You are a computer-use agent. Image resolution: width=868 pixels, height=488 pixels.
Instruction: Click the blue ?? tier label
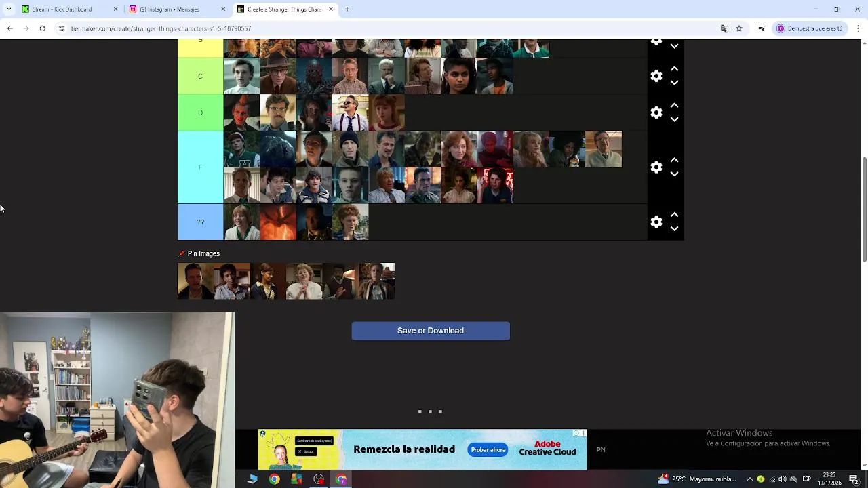200,222
